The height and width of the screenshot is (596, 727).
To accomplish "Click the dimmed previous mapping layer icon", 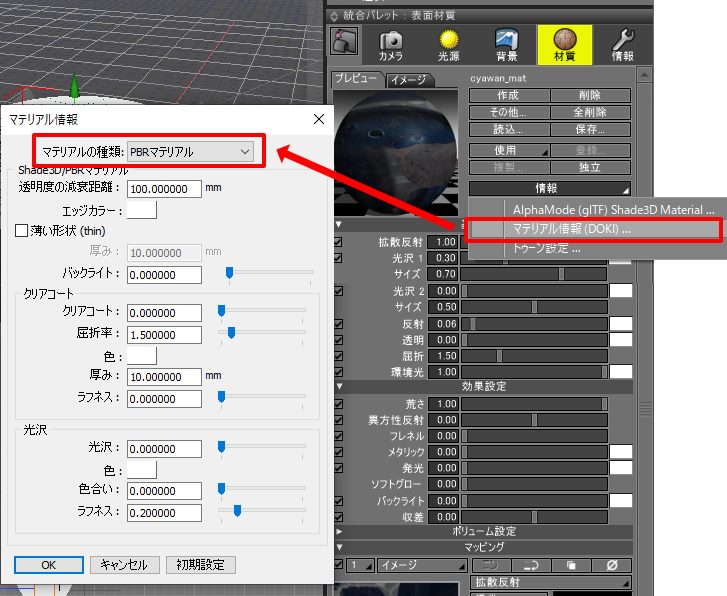I will 491,565.
